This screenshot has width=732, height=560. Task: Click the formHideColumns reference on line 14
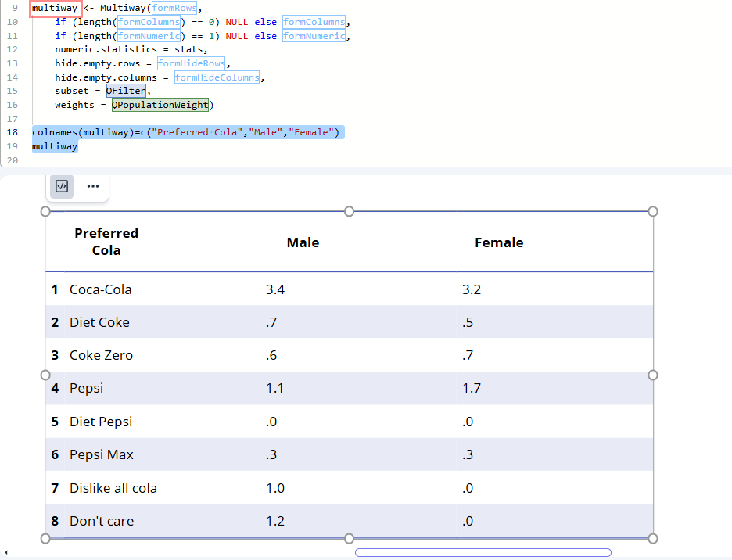pyautogui.click(x=217, y=77)
